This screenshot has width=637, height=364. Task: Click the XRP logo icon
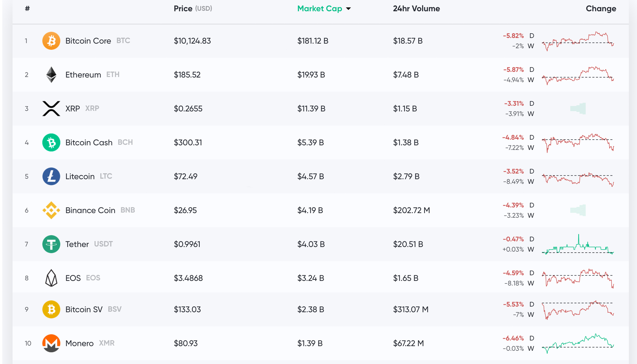tap(51, 109)
